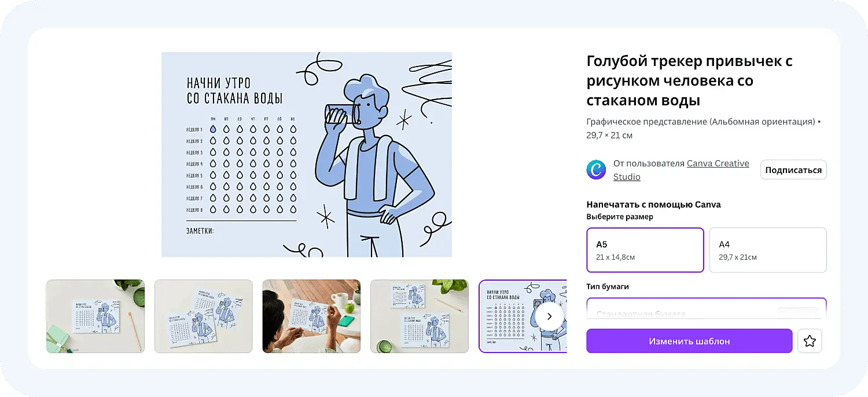Image resolution: width=868 pixels, height=397 pixels.
Task: Click the template title heading text
Action: pyautogui.click(x=690, y=80)
